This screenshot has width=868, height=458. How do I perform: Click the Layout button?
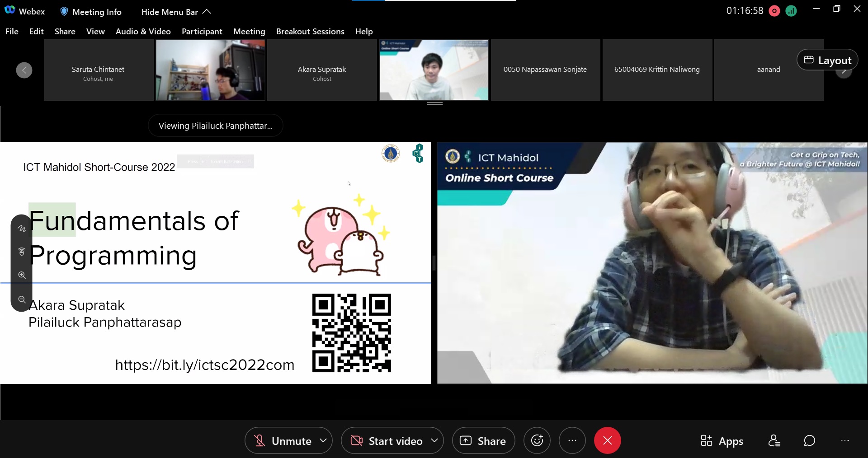827,60
